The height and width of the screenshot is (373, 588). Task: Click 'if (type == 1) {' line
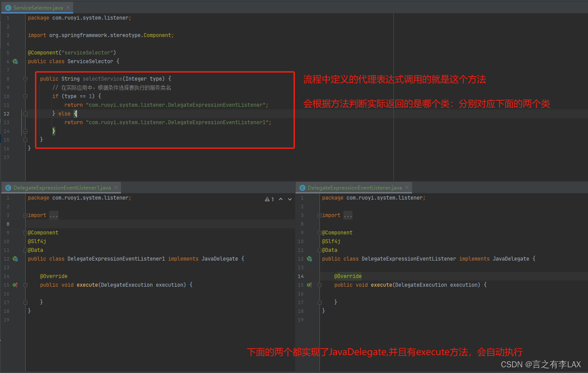click(76, 96)
